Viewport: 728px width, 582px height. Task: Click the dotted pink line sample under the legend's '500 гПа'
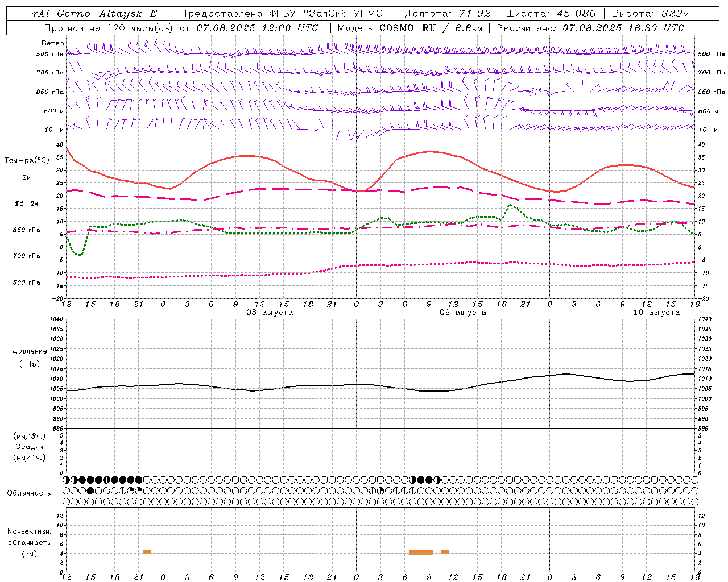26,289
